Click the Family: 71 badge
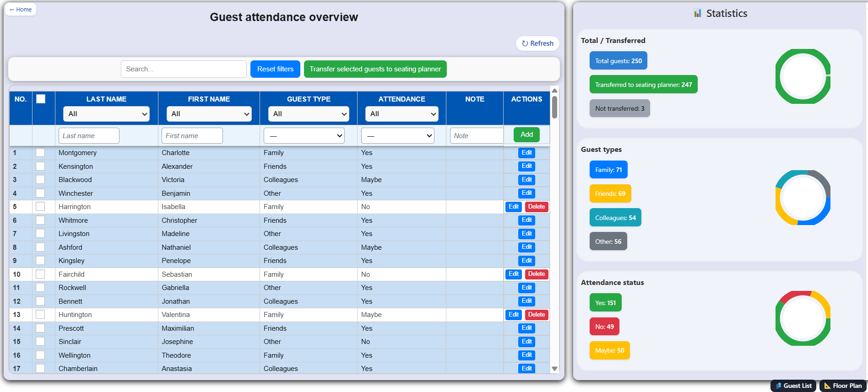Image resolution: width=868 pixels, height=392 pixels. [x=608, y=170]
